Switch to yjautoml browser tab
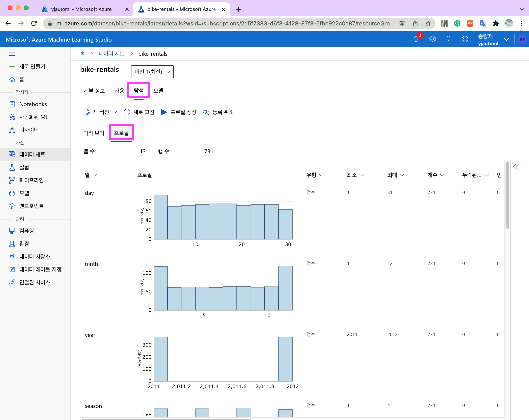Viewport: 529px width, 420px height. click(85, 9)
